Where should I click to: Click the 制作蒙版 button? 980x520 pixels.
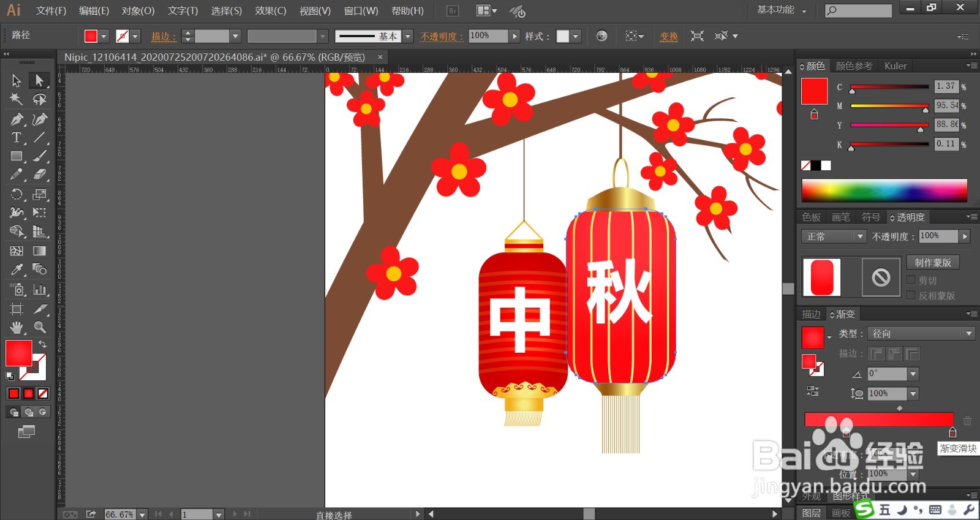(933, 262)
